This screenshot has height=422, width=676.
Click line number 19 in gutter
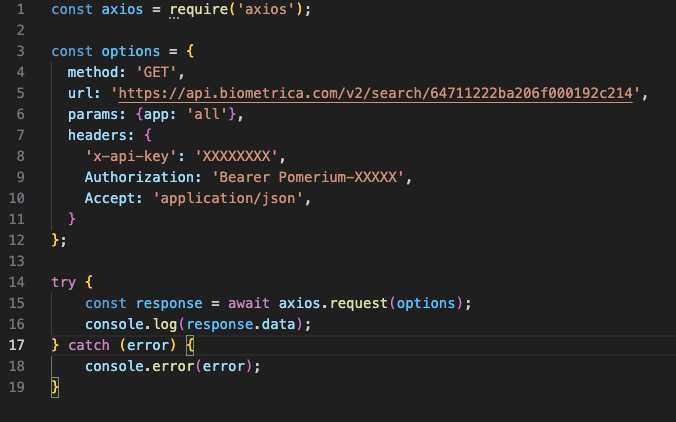click(16, 387)
